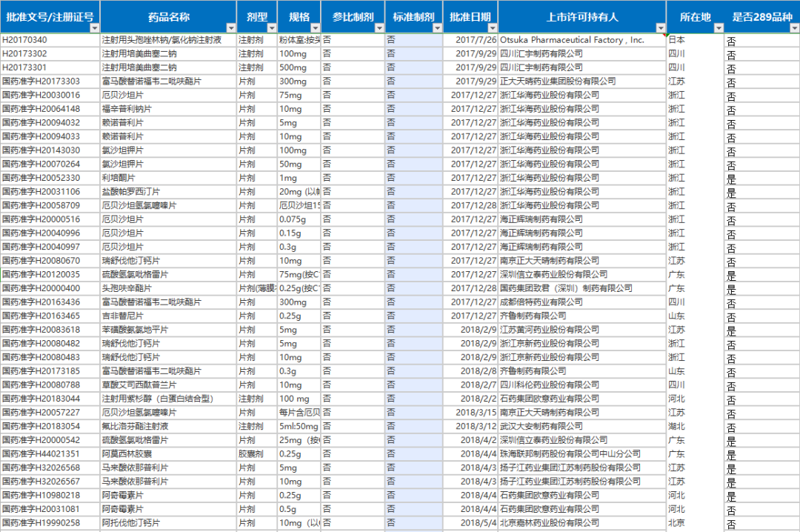Click the 北京 location cell
This screenshot has width=800, height=532.
coord(695,523)
